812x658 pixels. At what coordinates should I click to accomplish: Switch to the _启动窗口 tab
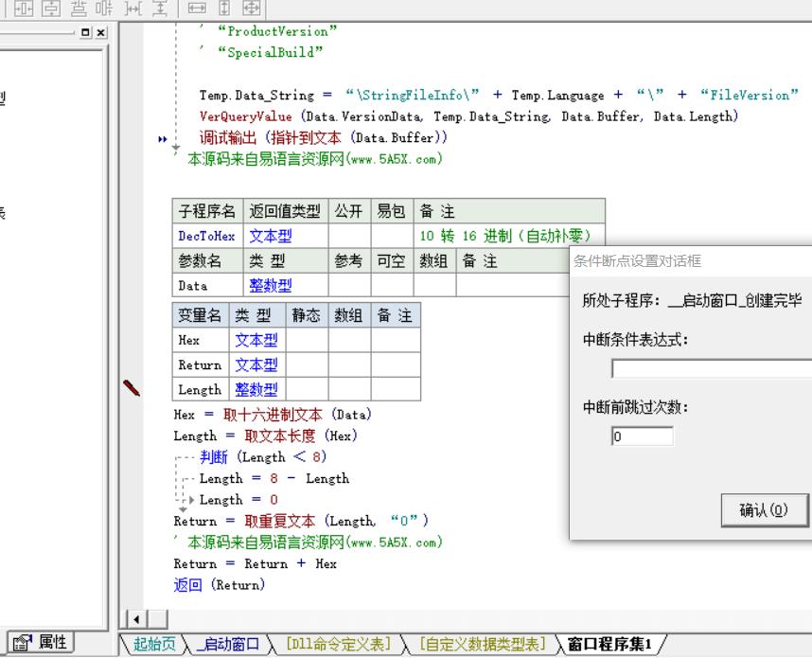[x=228, y=644]
